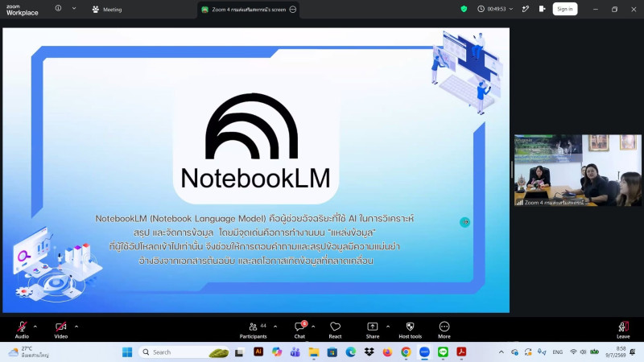
Task: Expand the Share options caret
Action: [x=388, y=327]
